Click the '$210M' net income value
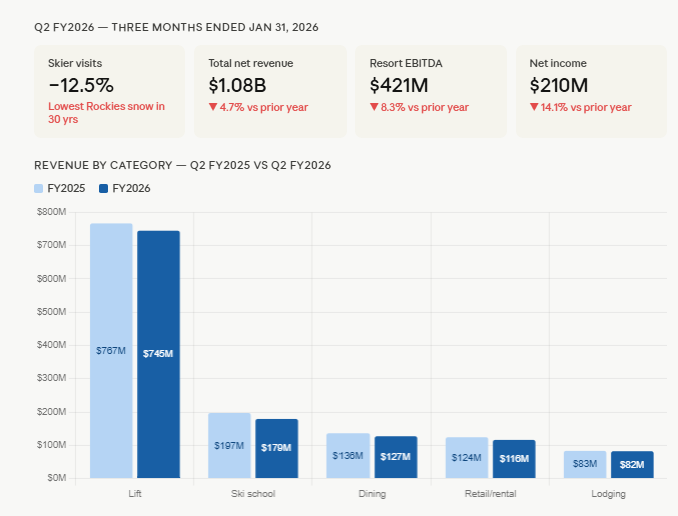Screen dimensions: 678x516 pyautogui.click(x=559, y=85)
